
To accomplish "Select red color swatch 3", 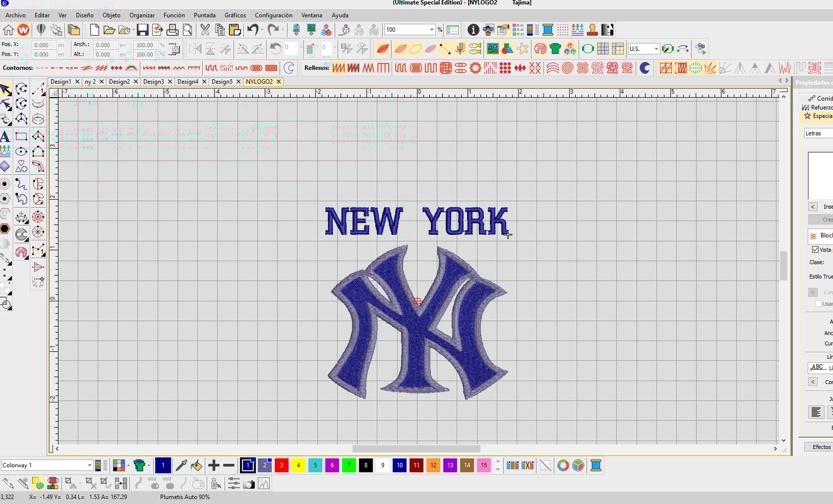I will pyautogui.click(x=282, y=465).
